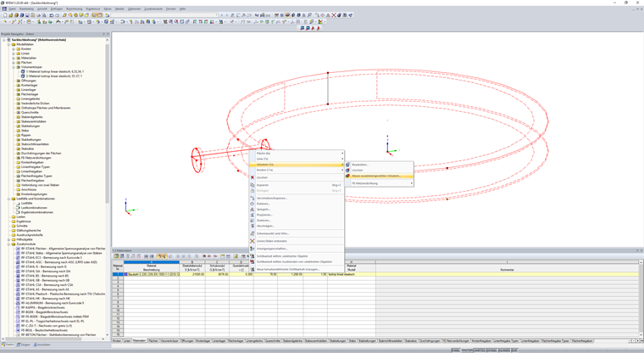644x353 pixels.
Task: Toggle OFANG in the status bar
Action: 492,350
